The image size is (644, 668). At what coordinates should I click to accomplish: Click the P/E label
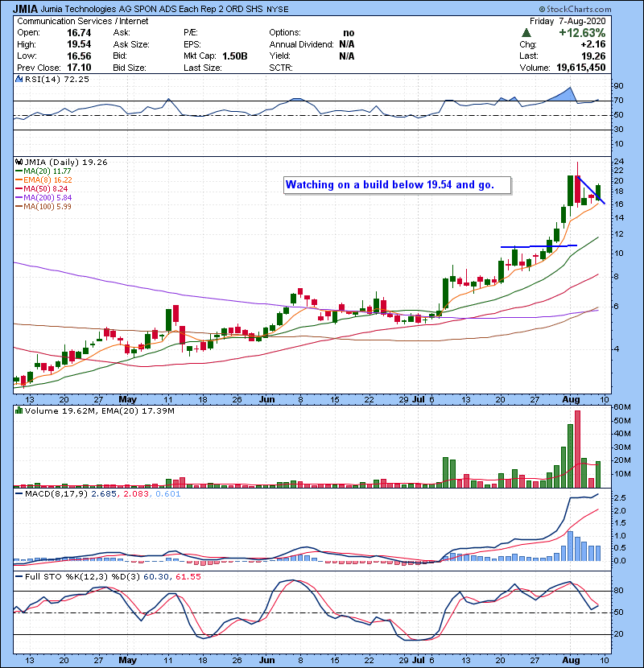[x=191, y=33]
